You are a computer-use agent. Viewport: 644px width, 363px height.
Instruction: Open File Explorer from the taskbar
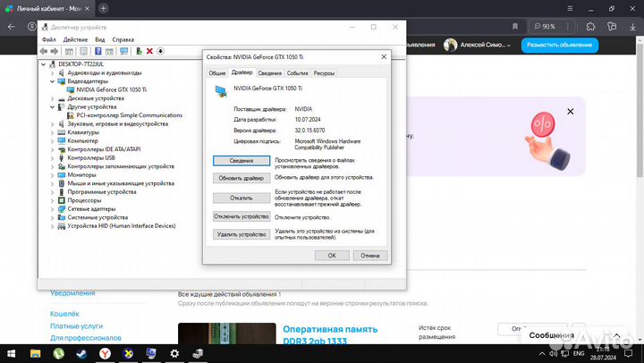35,353
